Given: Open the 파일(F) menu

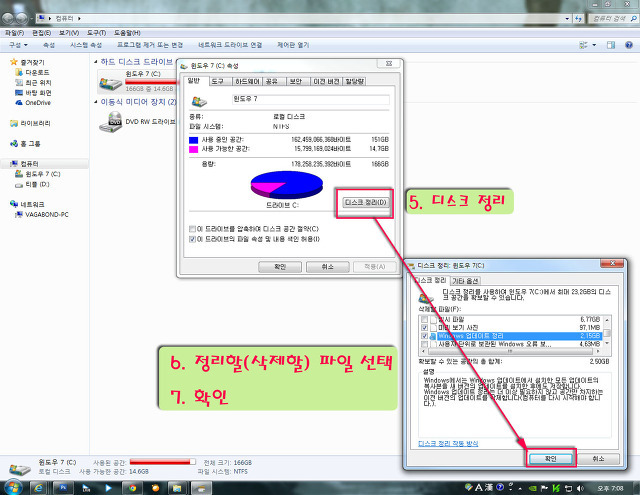Looking at the screenshot, I should pyautogui.click(x=14, y=33).
